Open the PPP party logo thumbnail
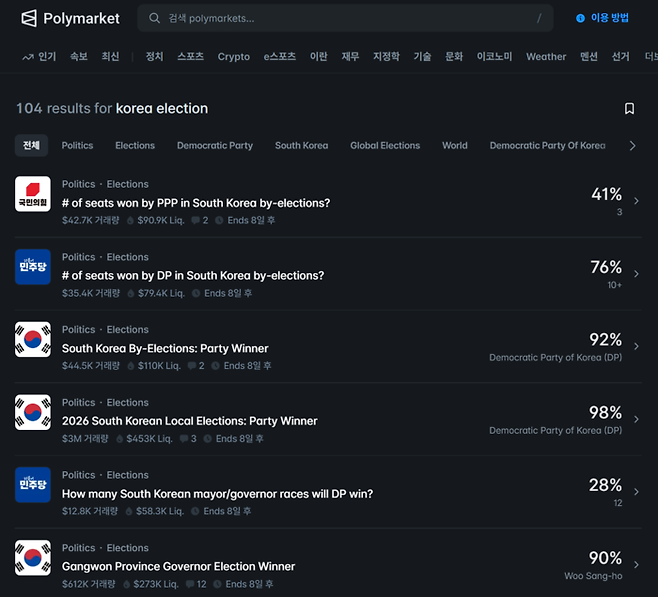 pos(33,194)
